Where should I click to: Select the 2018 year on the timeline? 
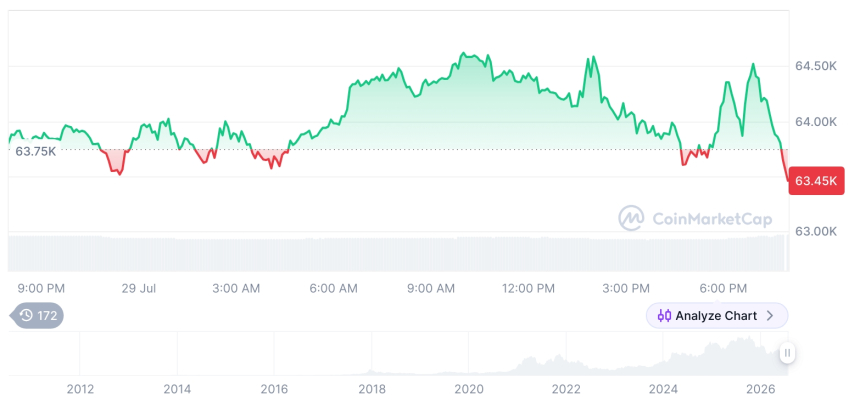(372, 389)
